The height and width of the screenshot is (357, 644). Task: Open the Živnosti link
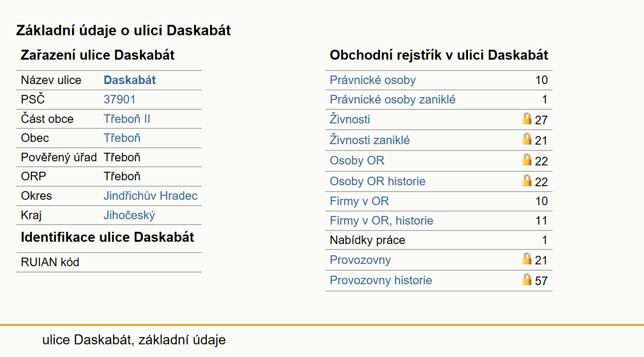[350, 119]
